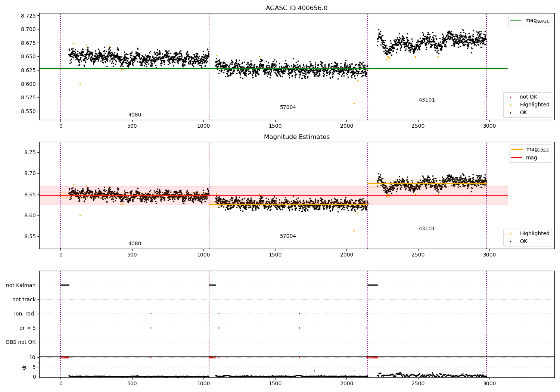Click the red 'mag' legend line sample
The width and height of the screenshot is (560, 392).
517,158
